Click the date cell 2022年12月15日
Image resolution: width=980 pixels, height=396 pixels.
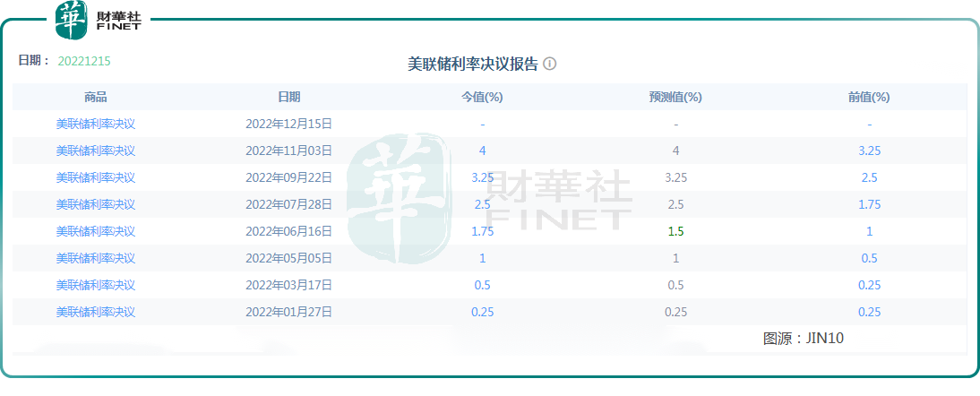pyautogui.click(x=288, y=124)
